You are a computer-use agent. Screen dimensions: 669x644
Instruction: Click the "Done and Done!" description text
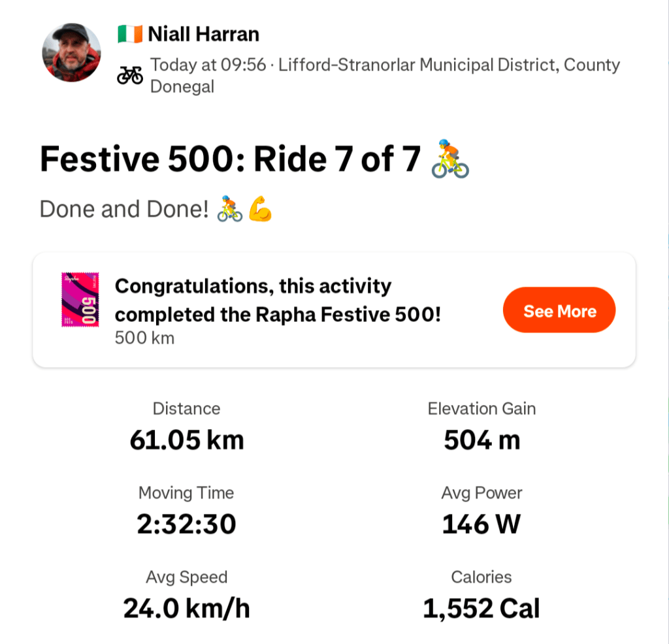tap(123, 209)
